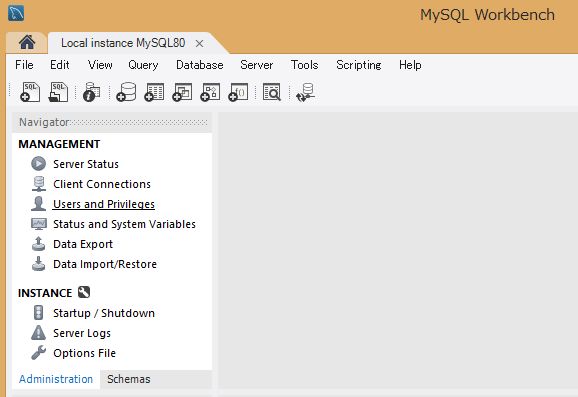The height and width of the screenshot is (397, 578).
Task: Create a new SQL tab icon
Action: (x=30, y=92)
